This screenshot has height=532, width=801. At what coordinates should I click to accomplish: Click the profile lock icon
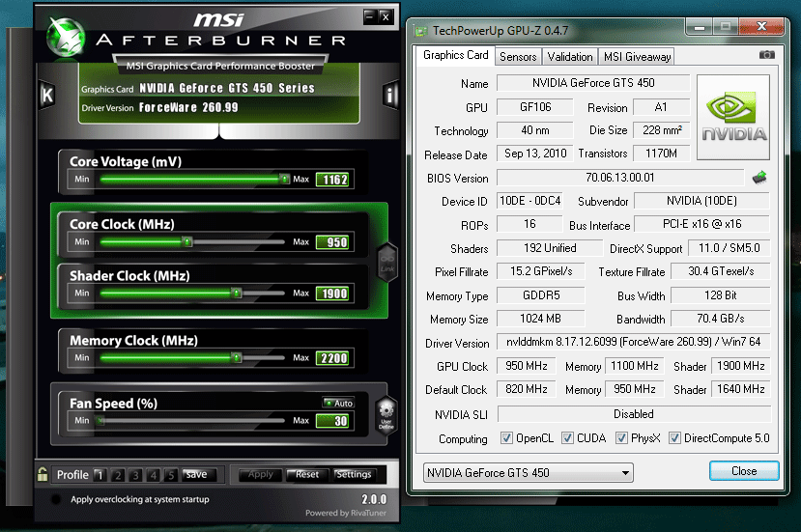pos(43,474)
